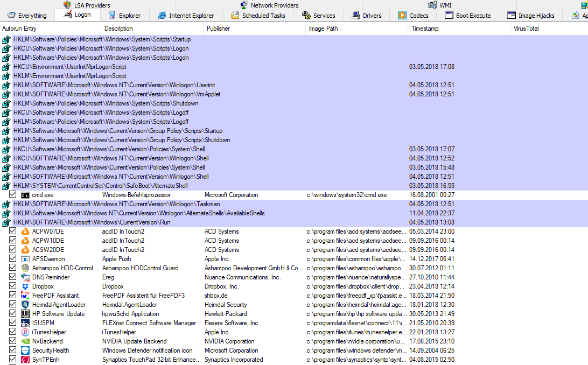Click the ISUSPM icon
Viewport: 588px width, 365px height.
[x=25, y=323]
